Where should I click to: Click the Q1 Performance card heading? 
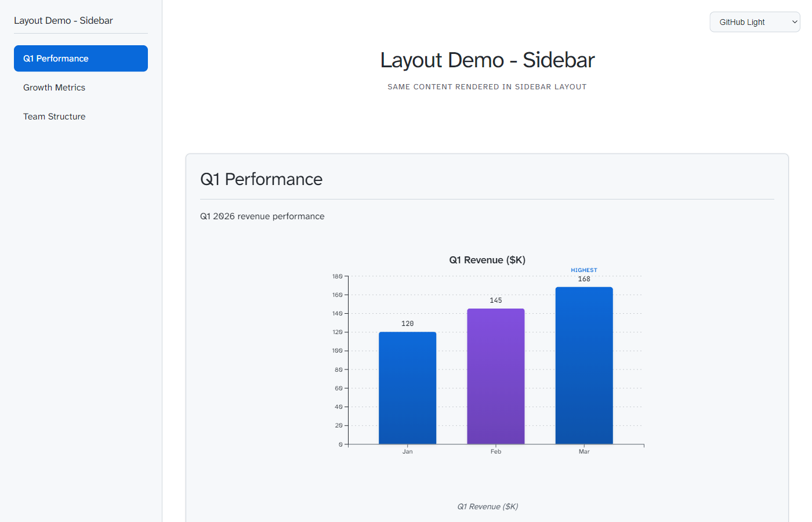point(261,179)
